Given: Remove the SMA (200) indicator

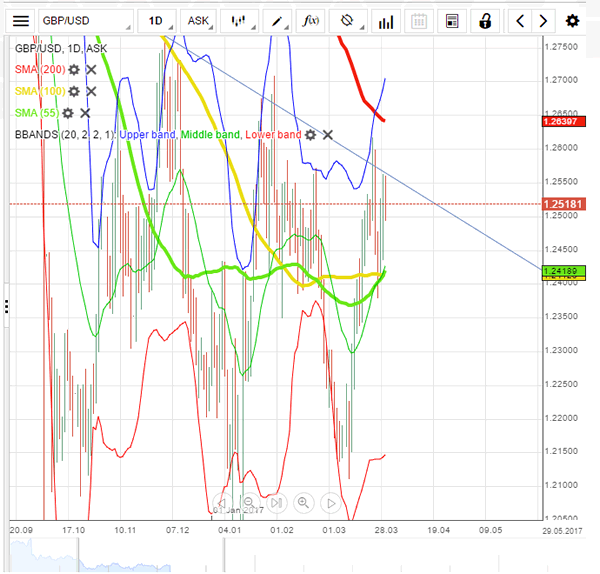Looking at the screenshot, I should pos(91,70).
